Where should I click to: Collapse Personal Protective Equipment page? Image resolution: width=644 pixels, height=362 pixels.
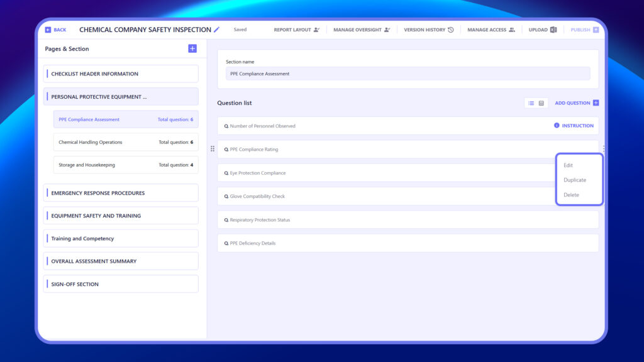click(121, 97)
